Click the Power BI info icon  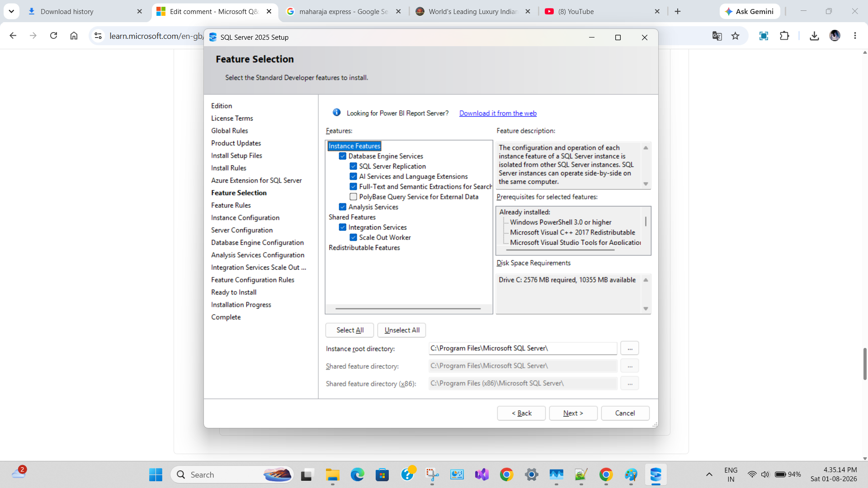pyautogui.click(x=337, y=113)
